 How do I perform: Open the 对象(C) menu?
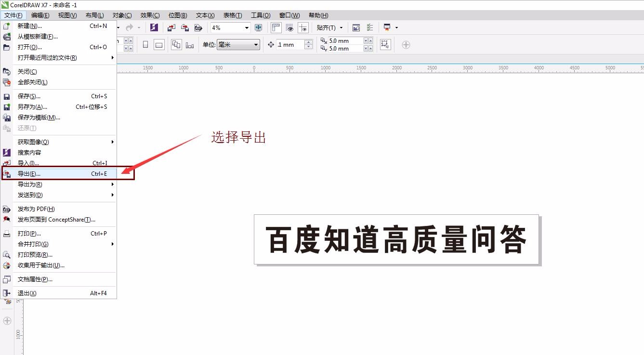click(x=122, y=15)
